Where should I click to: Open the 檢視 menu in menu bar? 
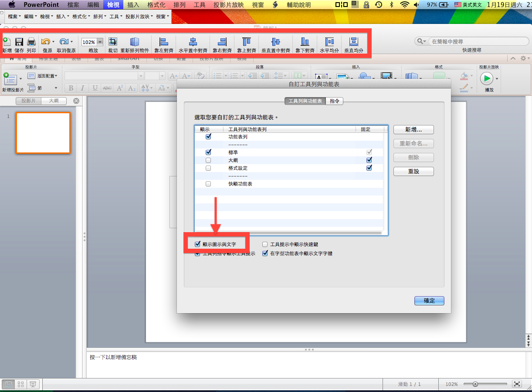click(x=113, y=5)
